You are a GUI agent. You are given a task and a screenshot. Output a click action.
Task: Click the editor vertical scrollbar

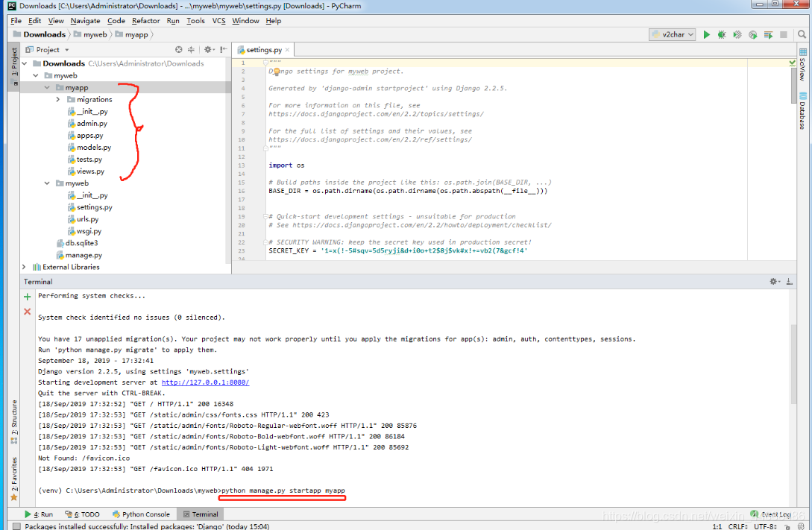coord(793,86)
